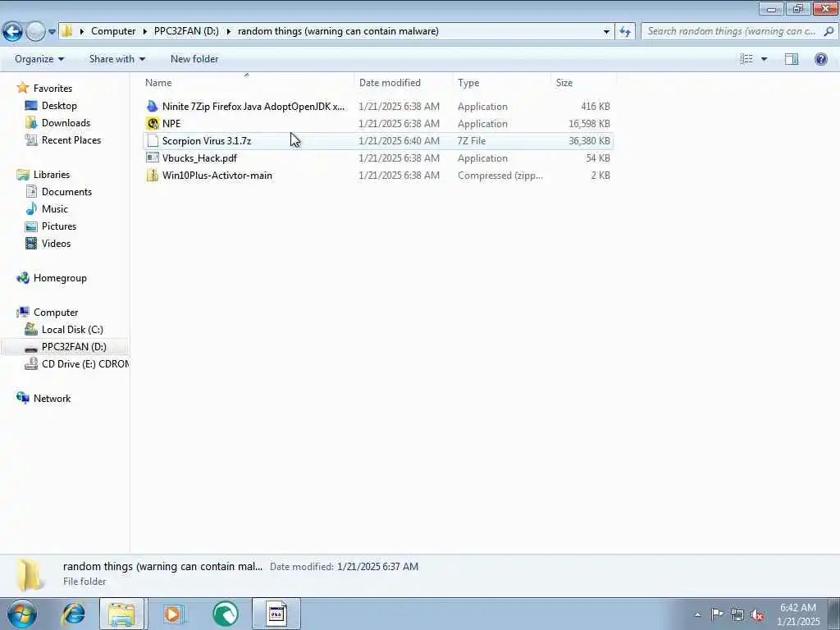The width and height of the screenshot is (840, 630).
Task: Open the Pictures library
Action: (x=59, y=226)
